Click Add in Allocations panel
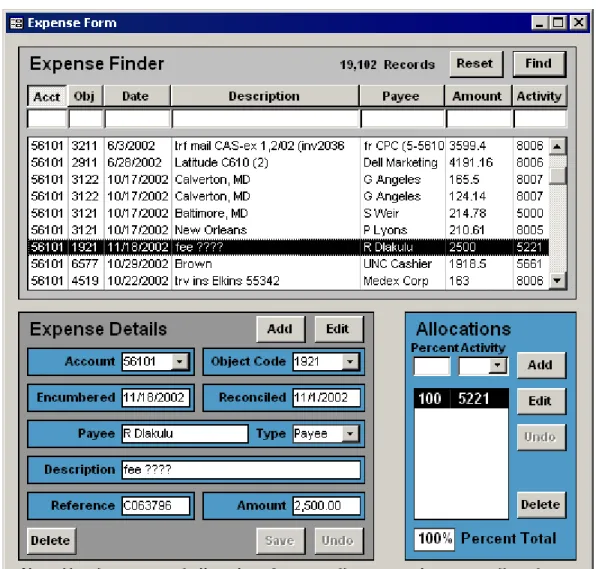 pyautogui.click(x=541, y=365)
